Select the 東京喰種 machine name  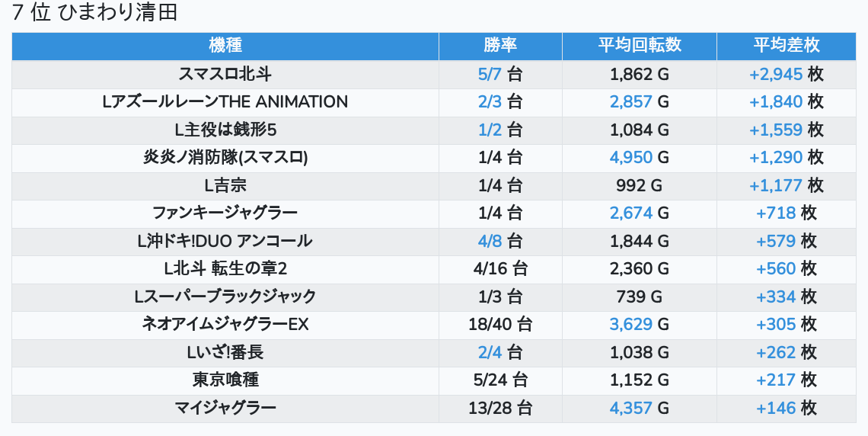pyautogui.click(x=225, y=380)
